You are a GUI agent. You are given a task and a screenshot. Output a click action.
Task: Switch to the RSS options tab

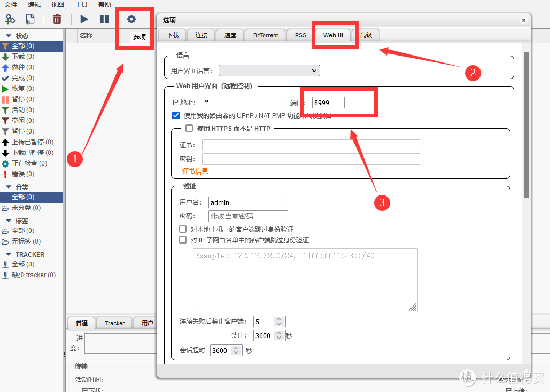pos(300,35)
